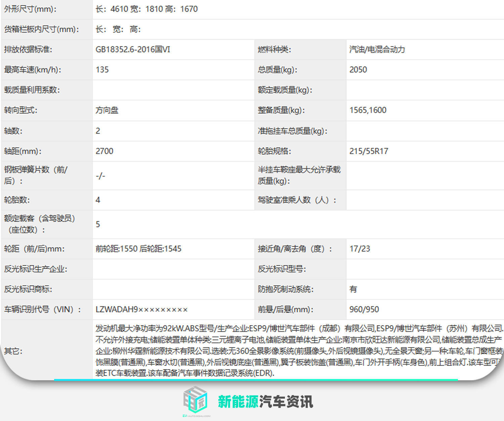Select the tire count value 4
Viewport: 504px width, 421px height.
(x=98, y=200)
